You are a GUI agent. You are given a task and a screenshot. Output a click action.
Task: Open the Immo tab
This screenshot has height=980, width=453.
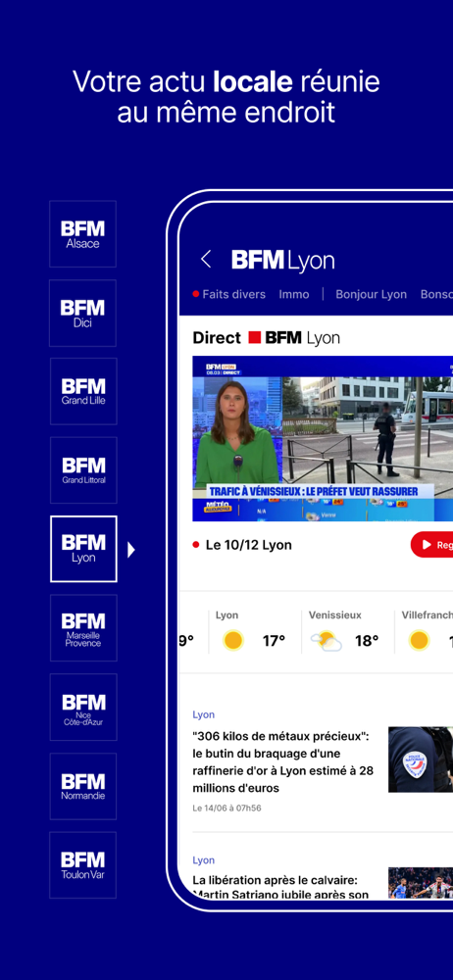pyautogui.click(x=294, y=294)
